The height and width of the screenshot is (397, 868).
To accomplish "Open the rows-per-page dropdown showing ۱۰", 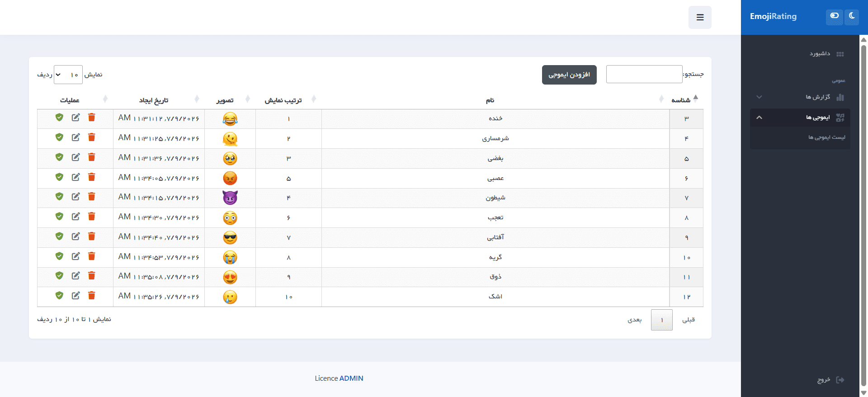I will [68, 75].
